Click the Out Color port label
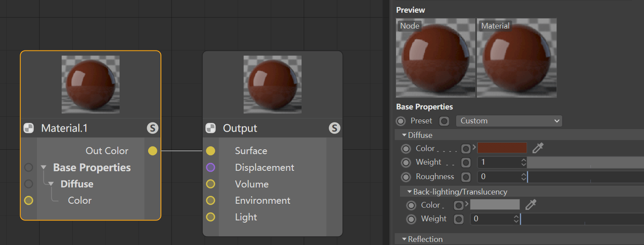The width and height of the screenshot is (644, 245). click(x=107, y=151)
